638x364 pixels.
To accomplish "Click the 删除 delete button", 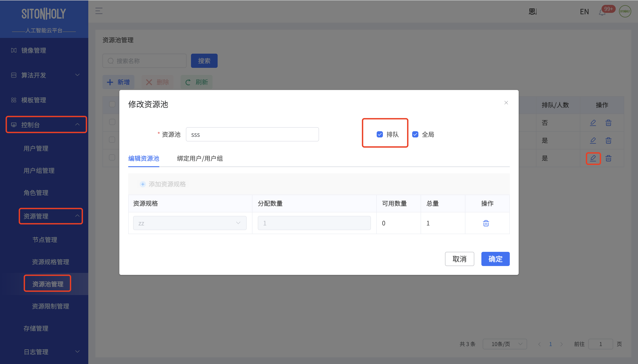I will coord(157,82).
